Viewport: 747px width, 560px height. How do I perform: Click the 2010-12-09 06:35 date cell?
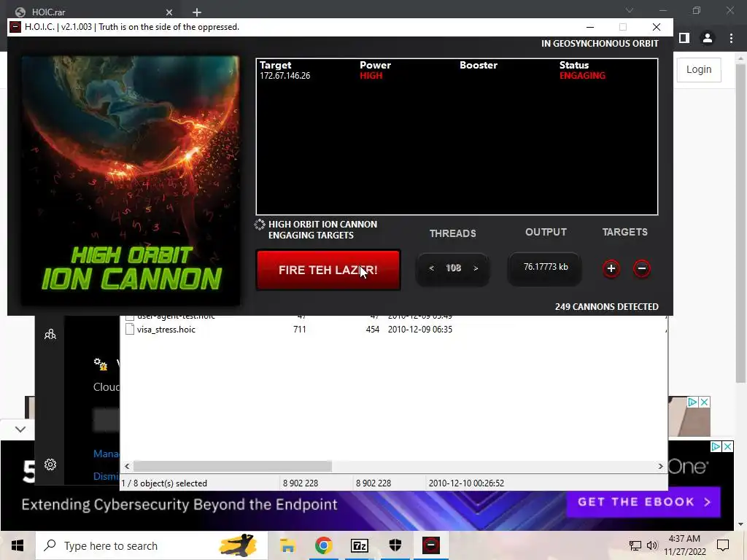419,330
